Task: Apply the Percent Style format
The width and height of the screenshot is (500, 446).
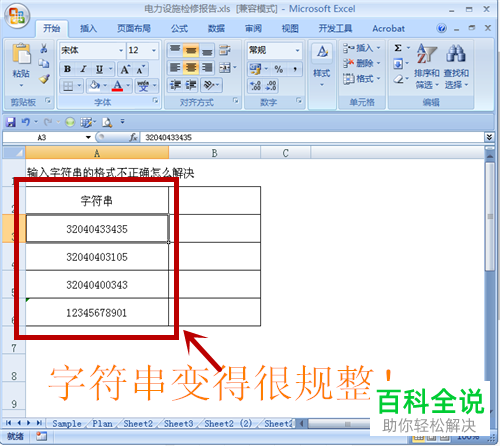Action: click(x=279, y=69)
